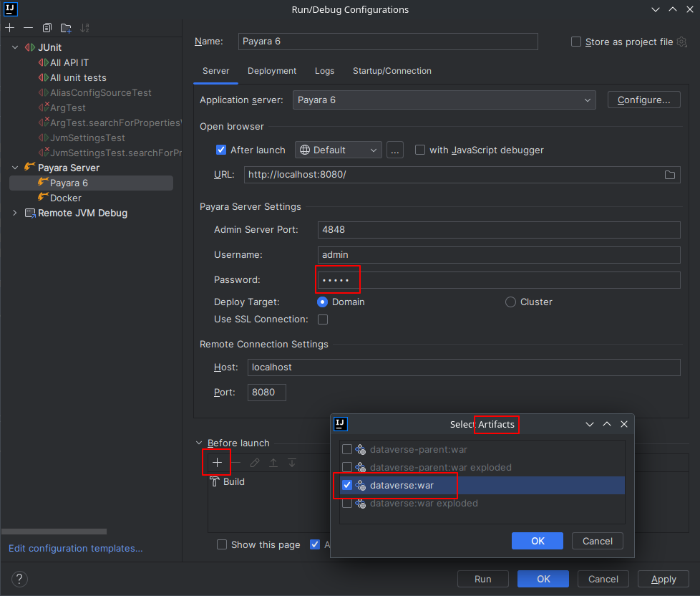Check dataverse-parent:war in the Artifacts dialog
Screen dimensions: 700x596
pyautogui.click(x=348, y=449)
